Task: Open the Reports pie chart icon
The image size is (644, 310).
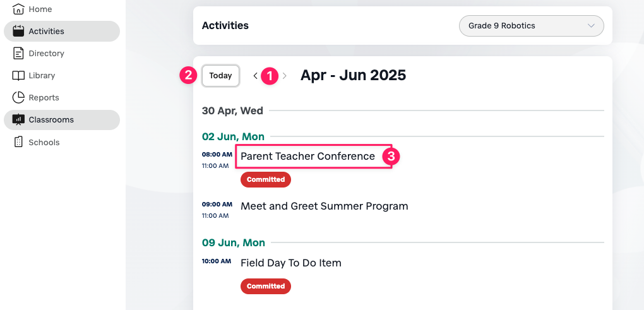Action: click(18, 98)
